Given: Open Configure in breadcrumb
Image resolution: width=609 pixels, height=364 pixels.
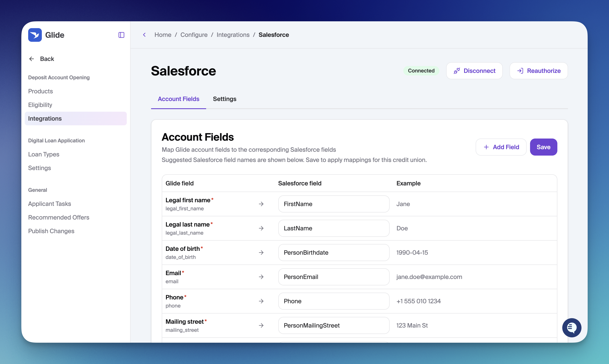Looking at the screenshot, I should [194, 35].
